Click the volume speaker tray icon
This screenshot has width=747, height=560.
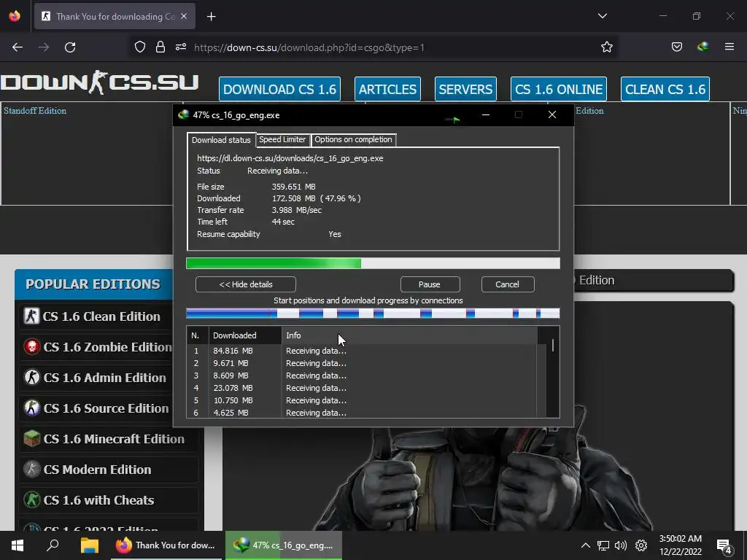(x=621, y=545)
